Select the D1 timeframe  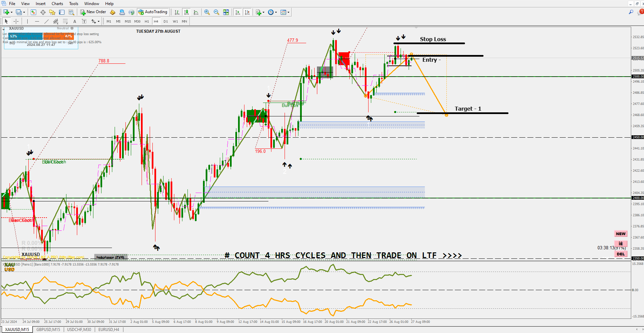pos(166,21)
